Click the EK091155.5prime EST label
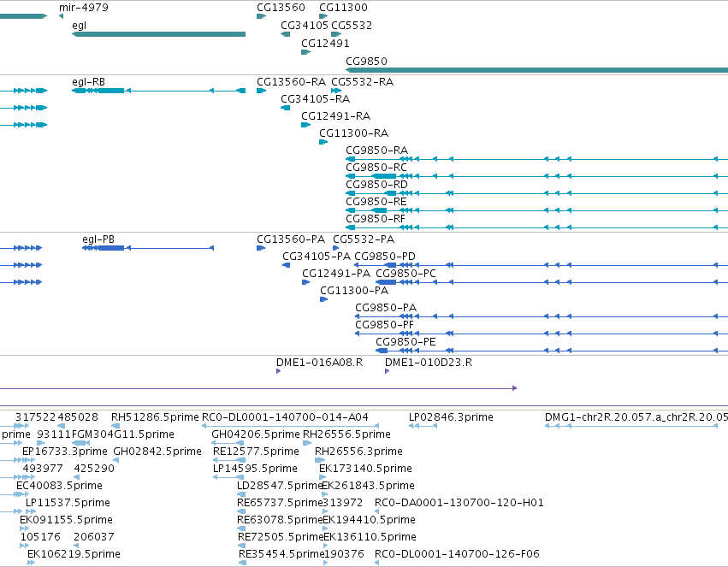The image size is (728, 567). [66, 520]
